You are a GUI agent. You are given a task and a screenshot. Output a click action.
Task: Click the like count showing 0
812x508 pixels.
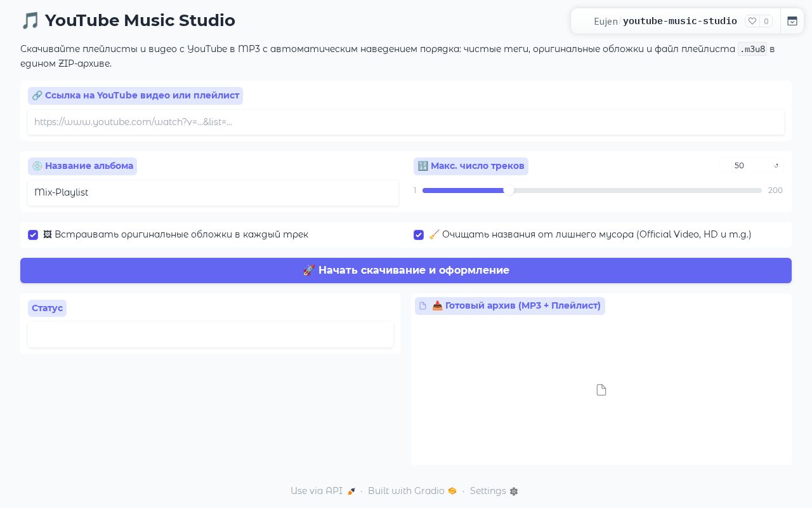(766, 21)
